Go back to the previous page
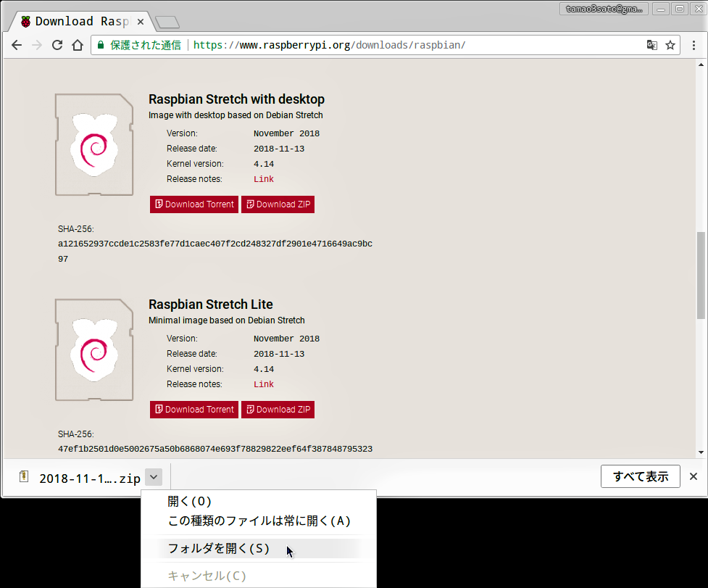This screenshot has height=588, width=708. coord(17,45)
